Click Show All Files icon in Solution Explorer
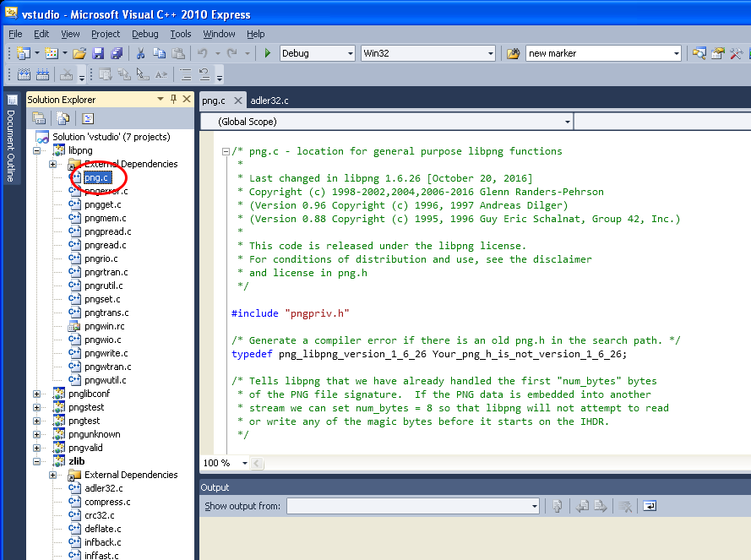 tap(63, 118)
